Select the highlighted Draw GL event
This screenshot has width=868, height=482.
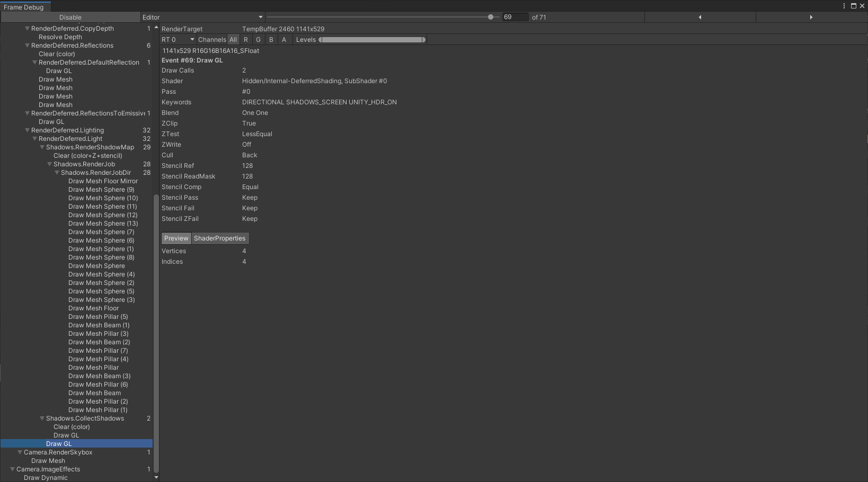tap(76, 444)
